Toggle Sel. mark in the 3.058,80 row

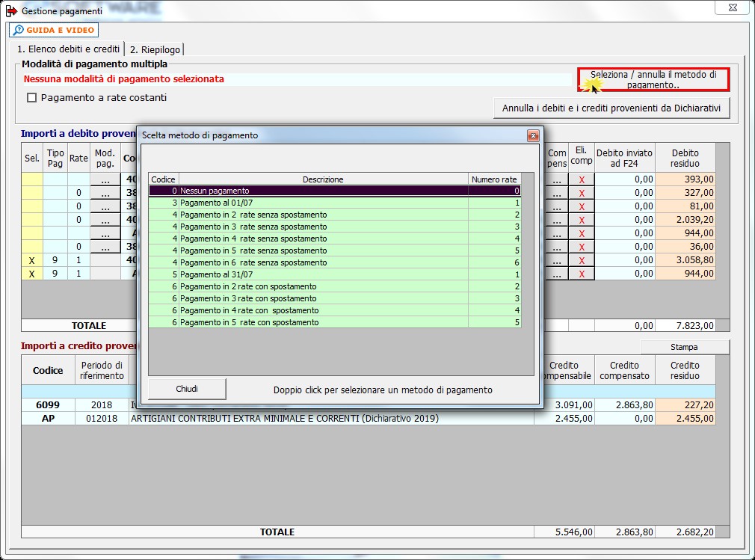coord(32,260)
